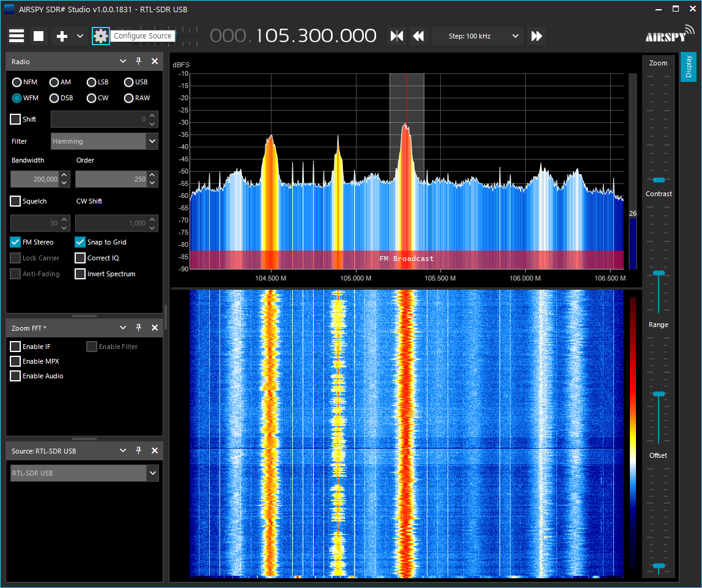Viewport: 702px width, 588px height.
Task: Open the RTL-SDR USB source dropdown
Action: coord(84,474)
